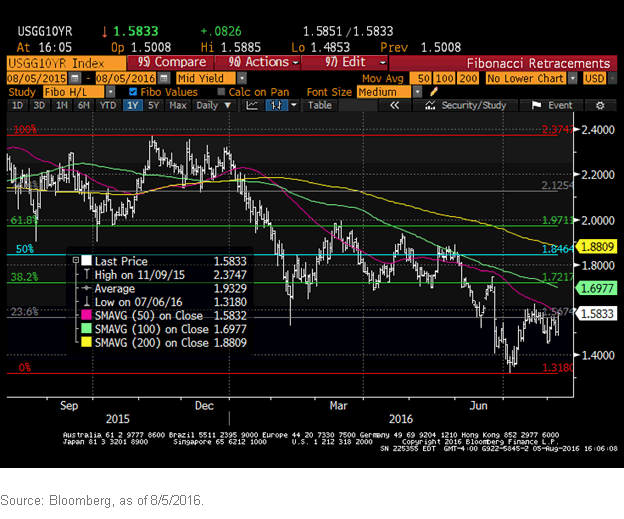Select 1D time range
This screenshot has width=624, height=519.
click(18, 105)
